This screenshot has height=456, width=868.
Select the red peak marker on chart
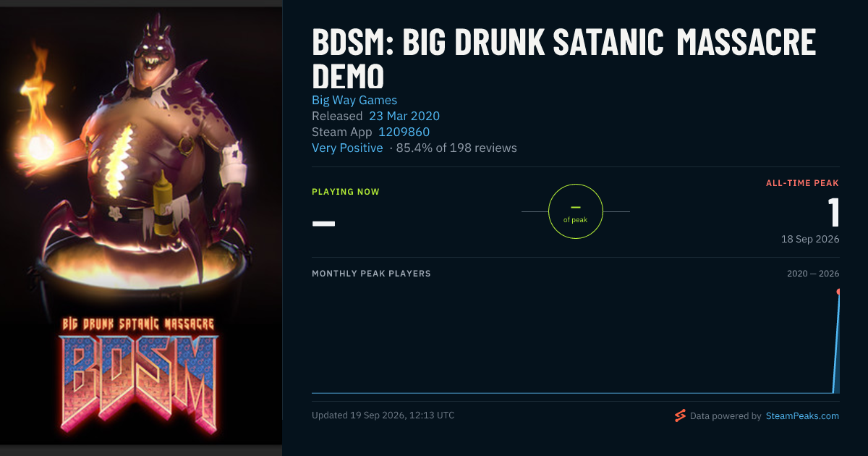click(839, 292)
